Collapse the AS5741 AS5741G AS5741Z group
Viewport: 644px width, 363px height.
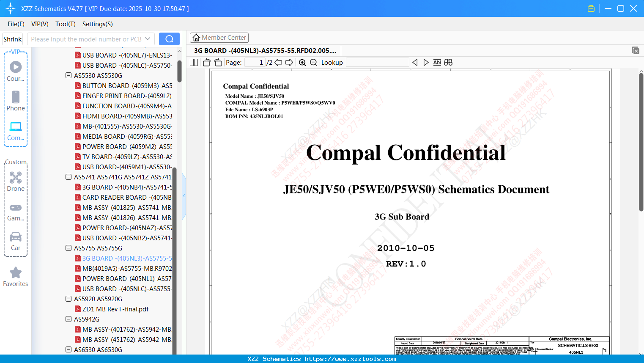pos(69,177)
